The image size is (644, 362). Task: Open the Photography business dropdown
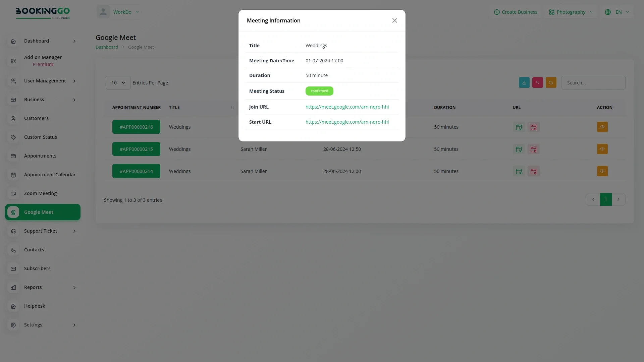point(571,12)
